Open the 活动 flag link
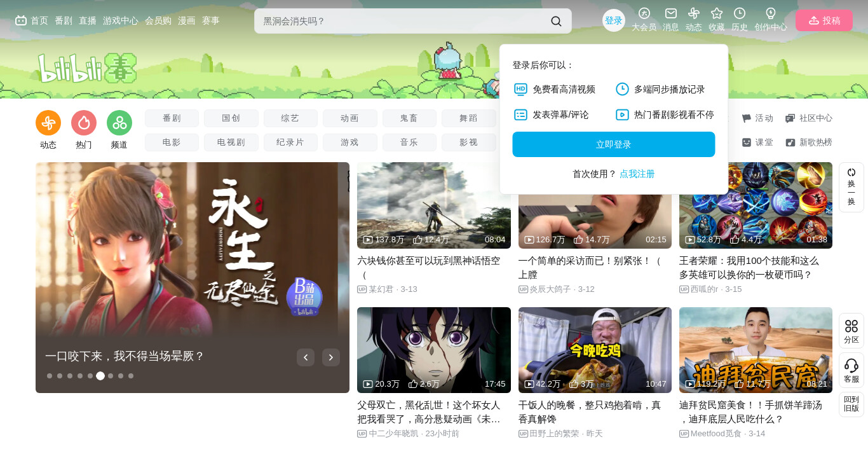The width and height of the screenshot is (868, 463). coord(757,118)
